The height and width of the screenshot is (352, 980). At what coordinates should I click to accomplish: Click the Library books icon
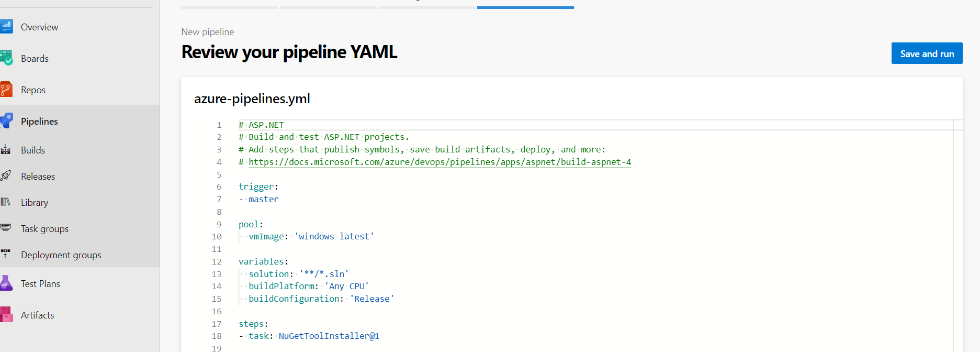click(x=6, y=202)
